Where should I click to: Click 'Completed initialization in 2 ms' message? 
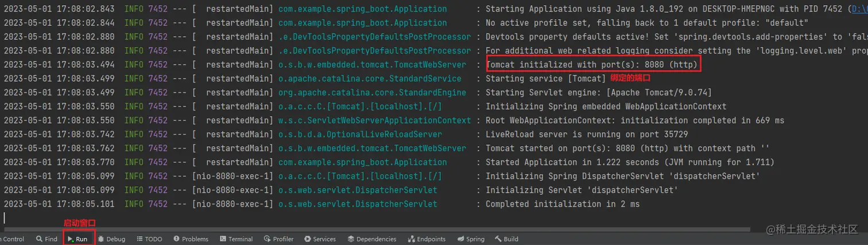563,204
